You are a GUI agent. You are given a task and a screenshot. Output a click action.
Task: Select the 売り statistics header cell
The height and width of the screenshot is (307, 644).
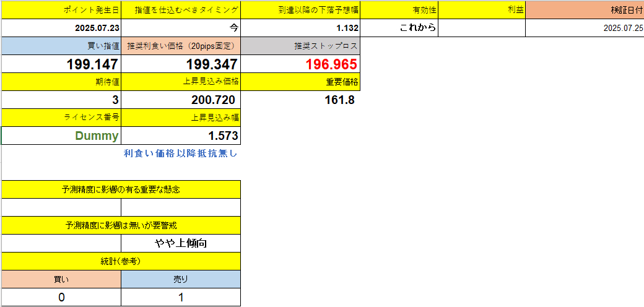click(x=181, y=279)
